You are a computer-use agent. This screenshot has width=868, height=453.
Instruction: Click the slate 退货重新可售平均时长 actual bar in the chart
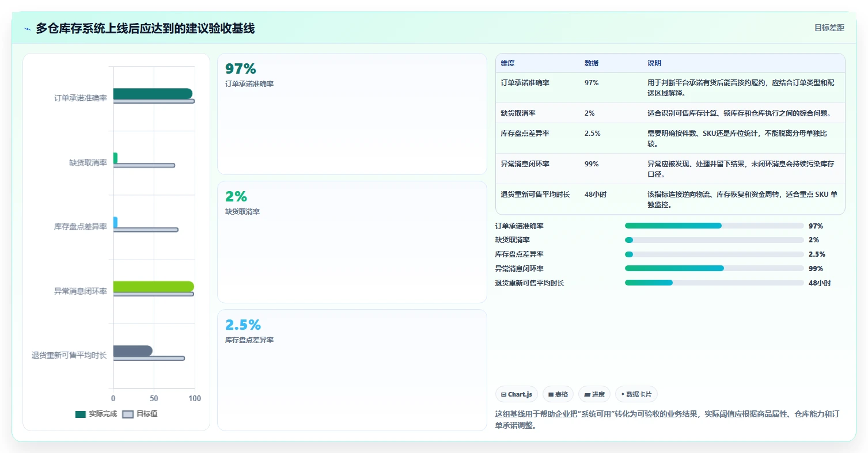(133, 351)
